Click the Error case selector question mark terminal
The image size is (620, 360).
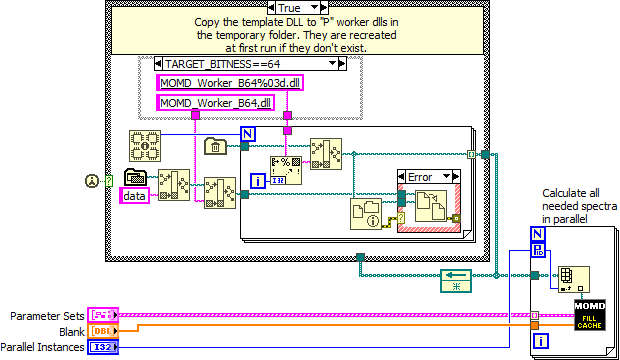tap(401, 217)
